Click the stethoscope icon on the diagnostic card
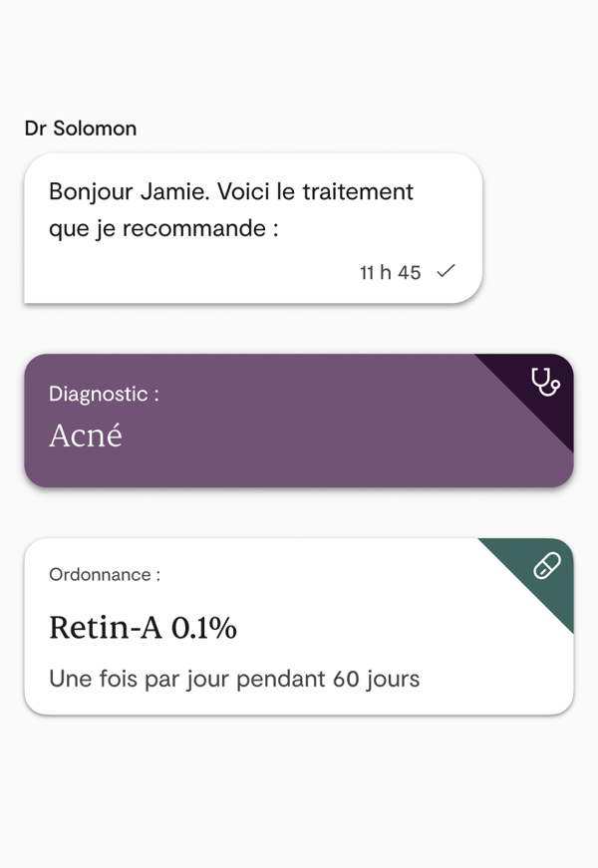The width and height of the screenshot is (598, 868). pos(545,382)
